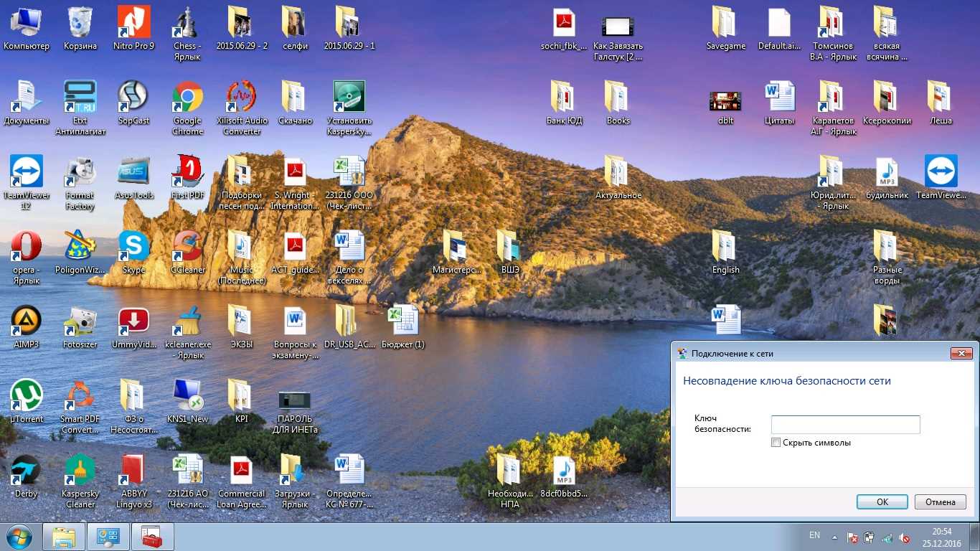Open the SopCast desktop icon

133,103
